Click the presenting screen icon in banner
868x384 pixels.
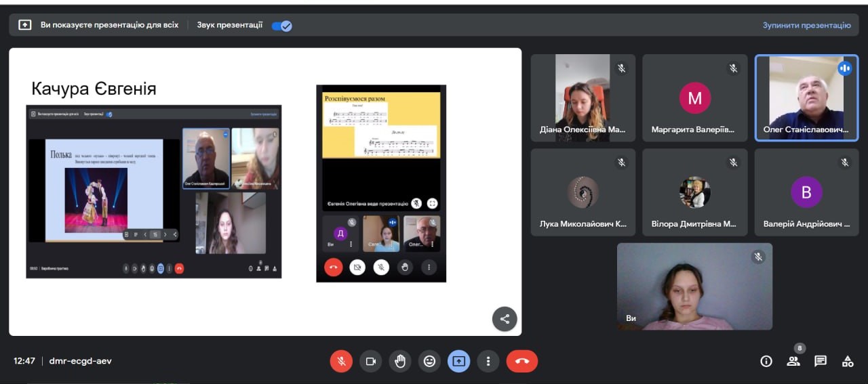click(x=25, y=25)
